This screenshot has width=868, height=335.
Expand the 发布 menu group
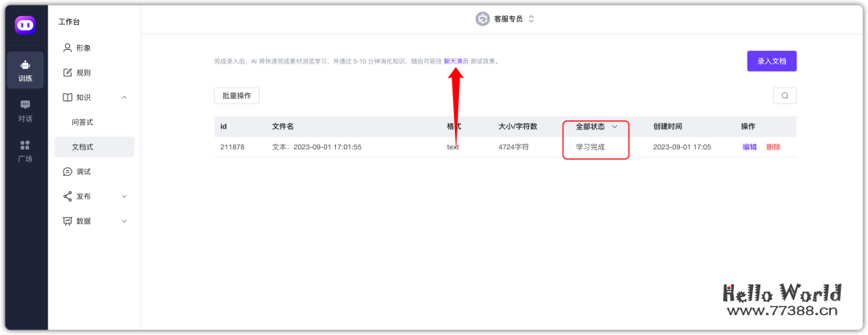click(x=94, y=196)
